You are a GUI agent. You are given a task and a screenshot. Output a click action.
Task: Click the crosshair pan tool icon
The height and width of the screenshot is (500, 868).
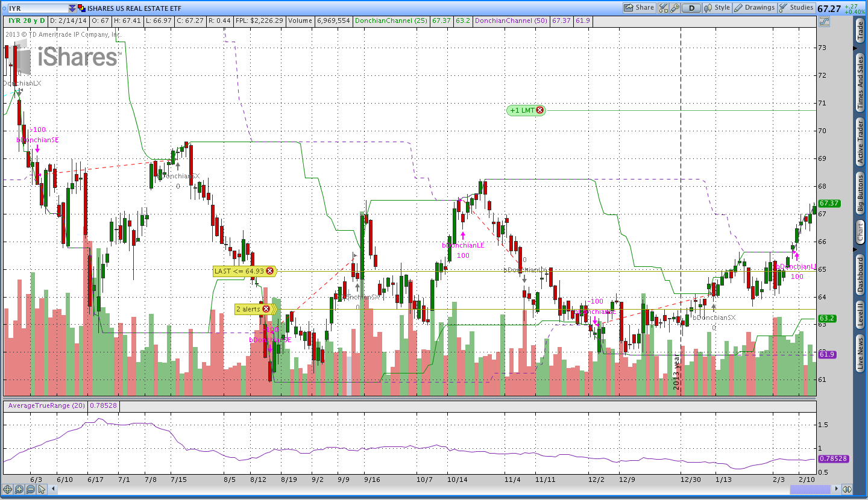tap(8, 490)
